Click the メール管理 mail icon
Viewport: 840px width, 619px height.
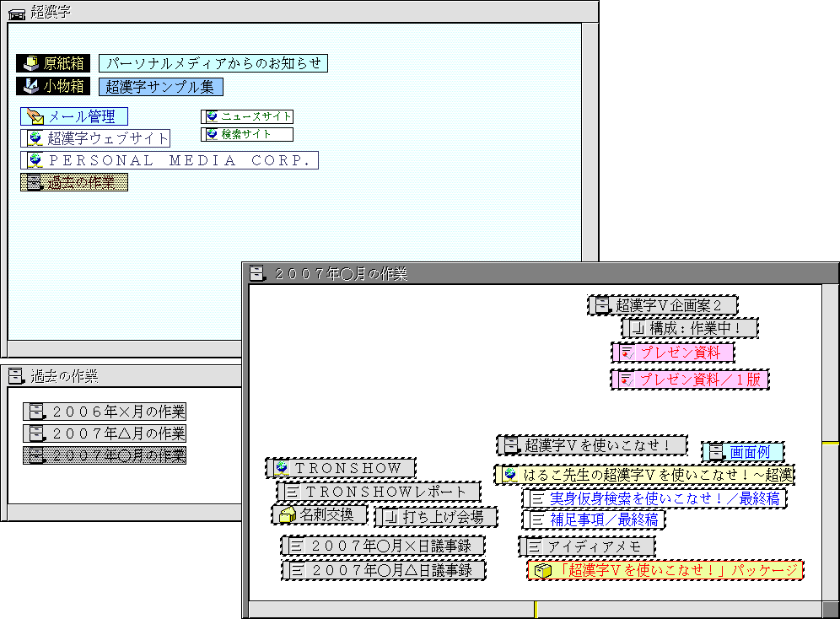point(35,116)
